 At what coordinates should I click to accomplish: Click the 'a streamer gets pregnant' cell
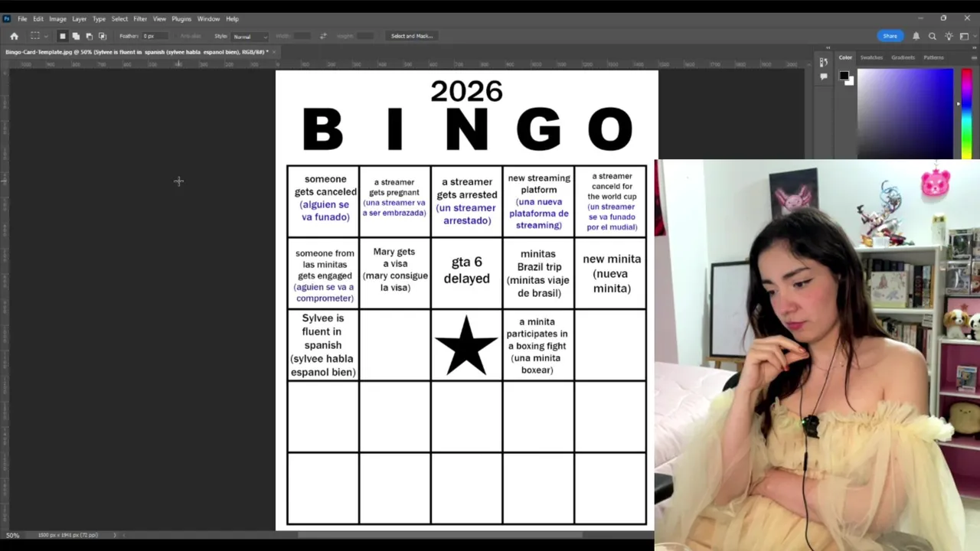click(x=395, y=201)
